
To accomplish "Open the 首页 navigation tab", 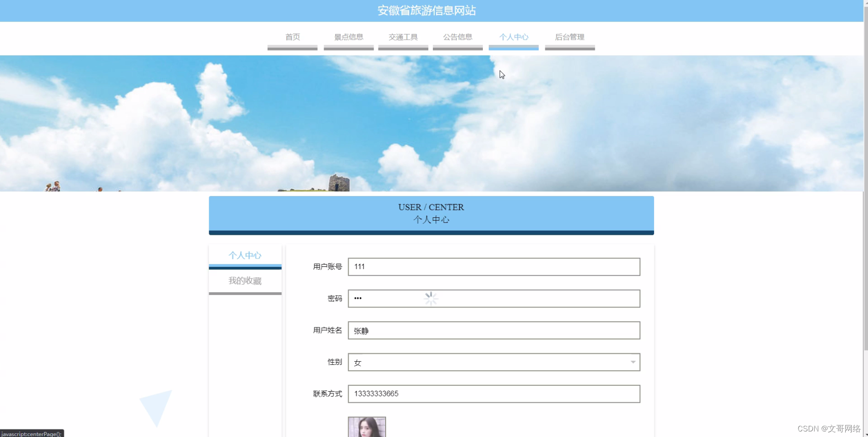I will [x=292, y=37].
